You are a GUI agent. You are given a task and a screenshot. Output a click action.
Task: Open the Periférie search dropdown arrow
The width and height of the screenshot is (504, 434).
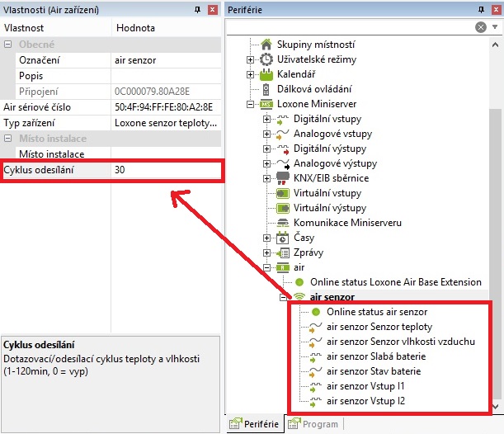(494, 27)
